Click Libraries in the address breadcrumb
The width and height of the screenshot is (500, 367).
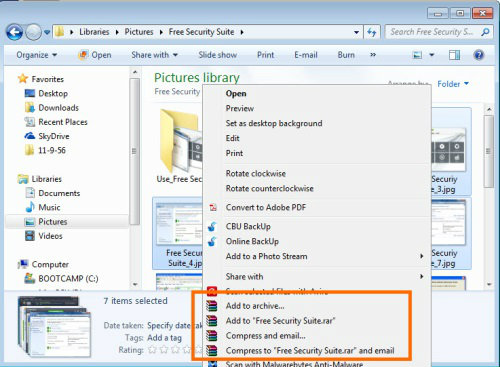pyautogui.click(x=94, y=32)
